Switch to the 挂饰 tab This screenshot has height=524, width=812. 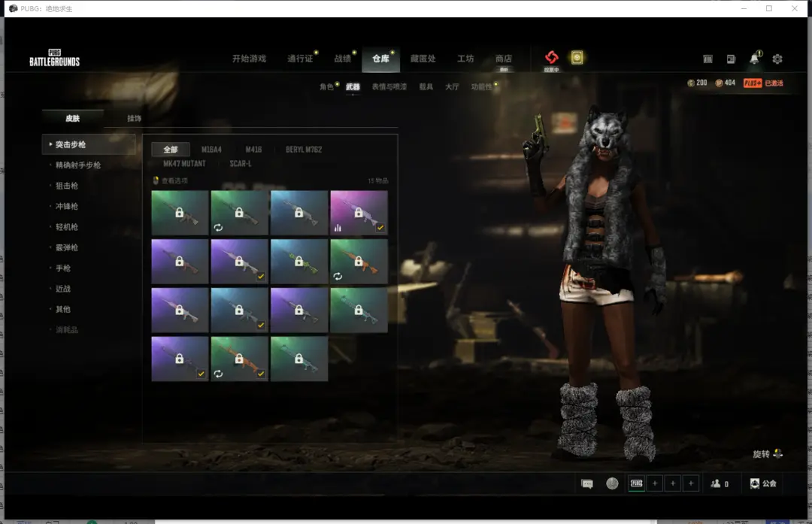[134, 119]
